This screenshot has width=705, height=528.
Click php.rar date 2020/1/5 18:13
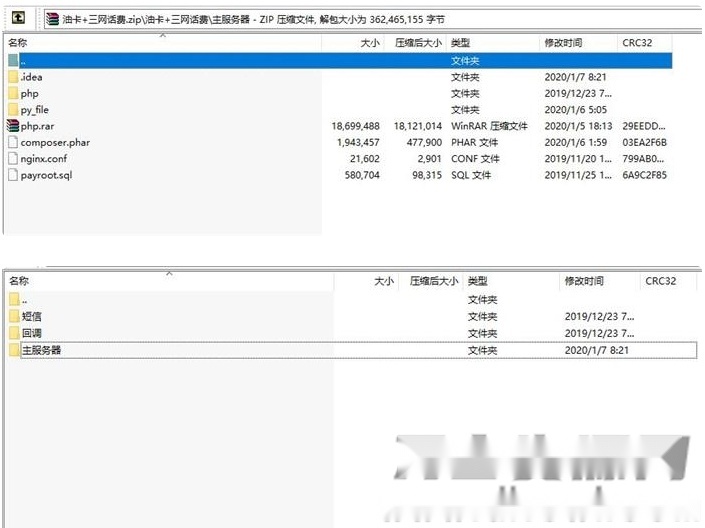(578, 126)
